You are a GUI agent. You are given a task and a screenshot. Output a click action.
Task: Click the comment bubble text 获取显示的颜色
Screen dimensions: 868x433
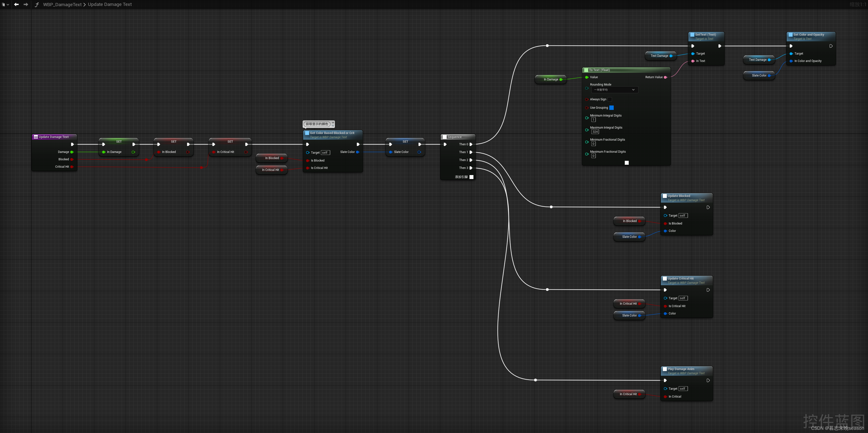[317, 124]
